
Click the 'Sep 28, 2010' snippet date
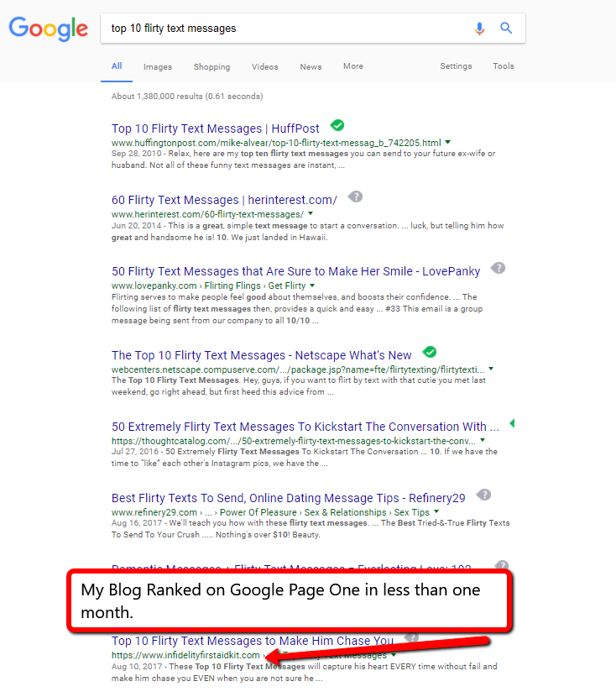[136, 154]
